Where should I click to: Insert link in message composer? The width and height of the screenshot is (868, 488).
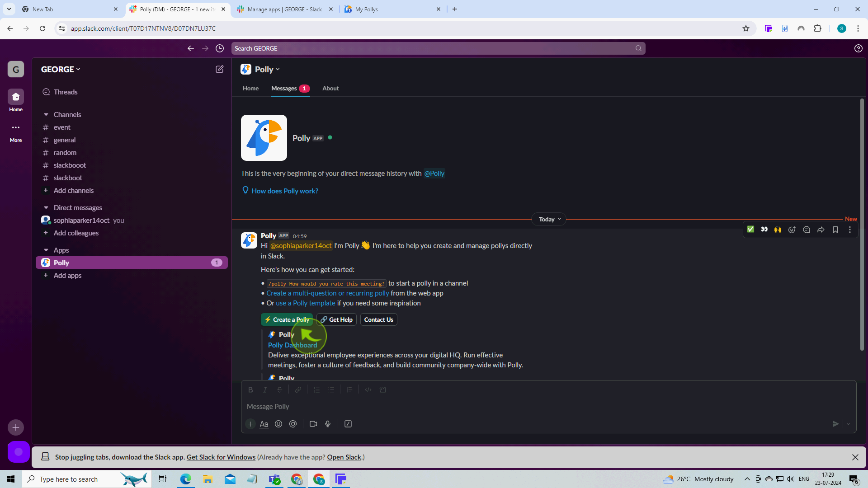point(298,389)
